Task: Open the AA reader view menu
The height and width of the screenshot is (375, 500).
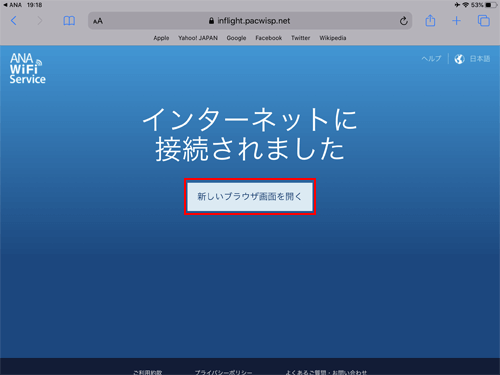Action: (x=98, y=21)
